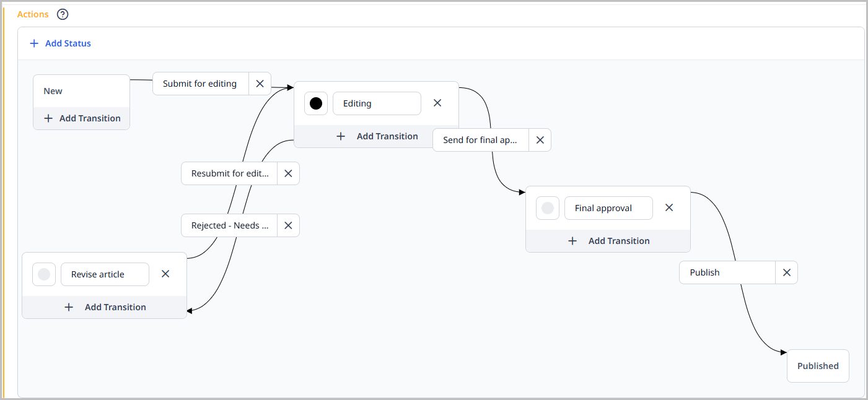868x400 pixels.
Task: Delete the "Resubmit for edit..." transition
Action: pyautogui.click(x=287, y=173)
